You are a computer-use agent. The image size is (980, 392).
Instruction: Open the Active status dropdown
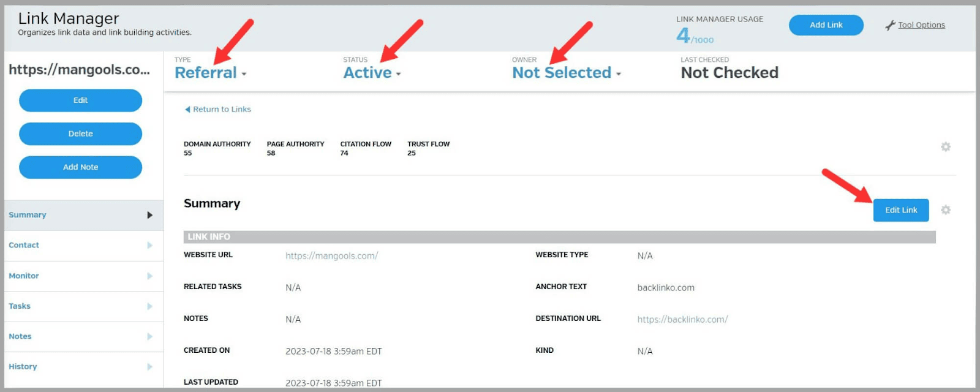click(372, 73)
